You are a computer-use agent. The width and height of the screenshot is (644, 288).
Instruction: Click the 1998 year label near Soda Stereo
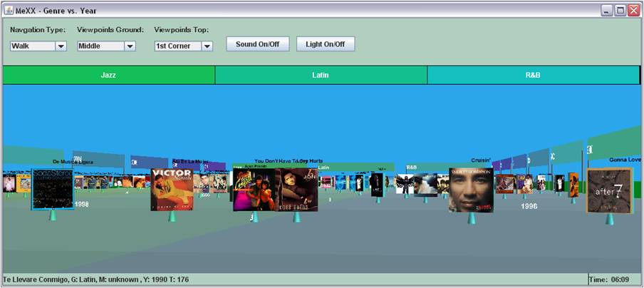[82, 204]
